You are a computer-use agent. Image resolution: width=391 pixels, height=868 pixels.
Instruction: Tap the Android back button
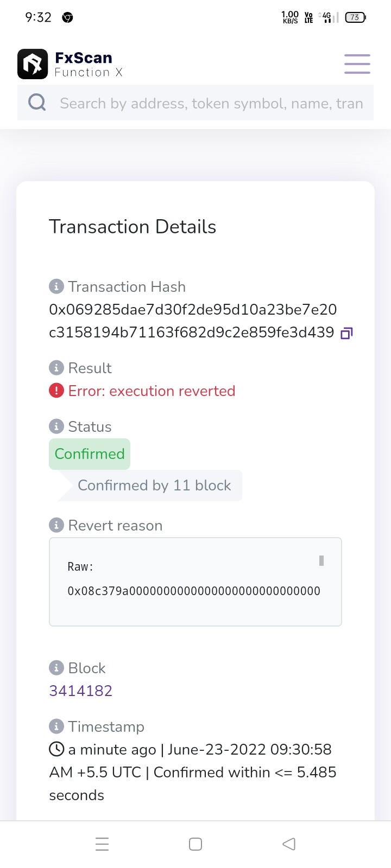point(289,844)
